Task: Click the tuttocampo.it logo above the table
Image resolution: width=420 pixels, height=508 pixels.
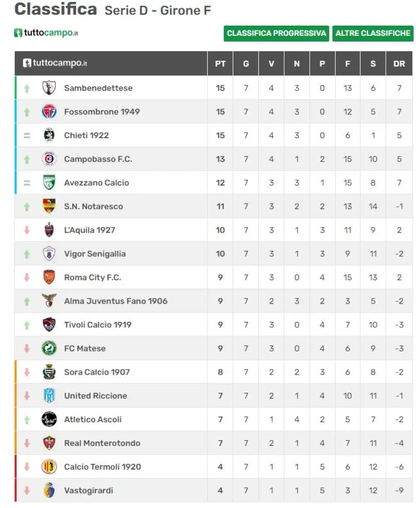Action: 46,33
